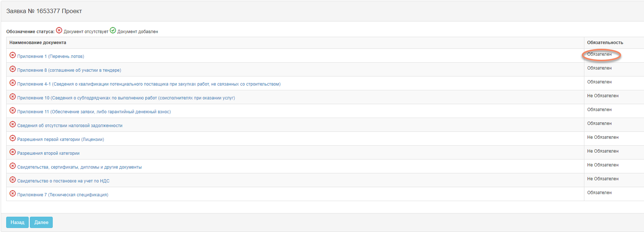The image size is (644, 232).
Task: Open Приложение 1 (Перечень лотов)
Action: click(51, 56)
